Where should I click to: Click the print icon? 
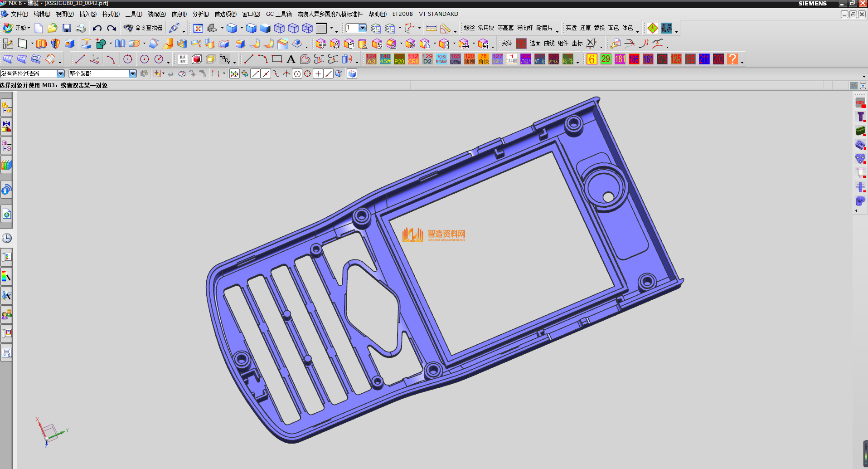(81, 29)
